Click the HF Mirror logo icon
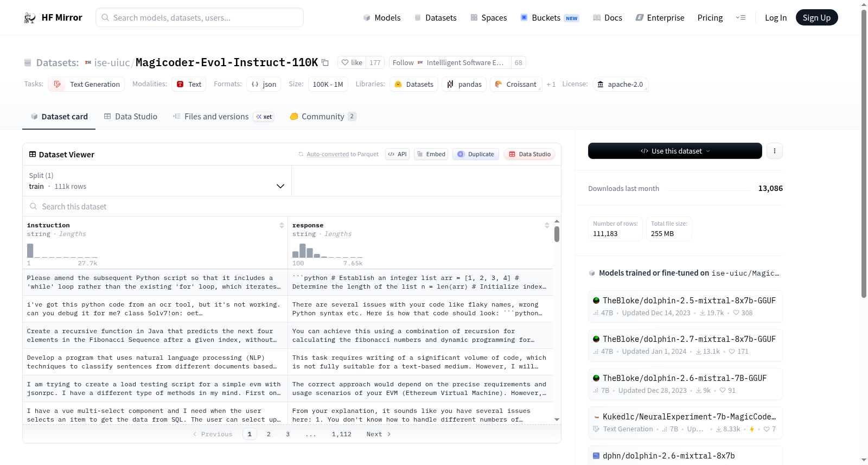 (x=30, y=18)
